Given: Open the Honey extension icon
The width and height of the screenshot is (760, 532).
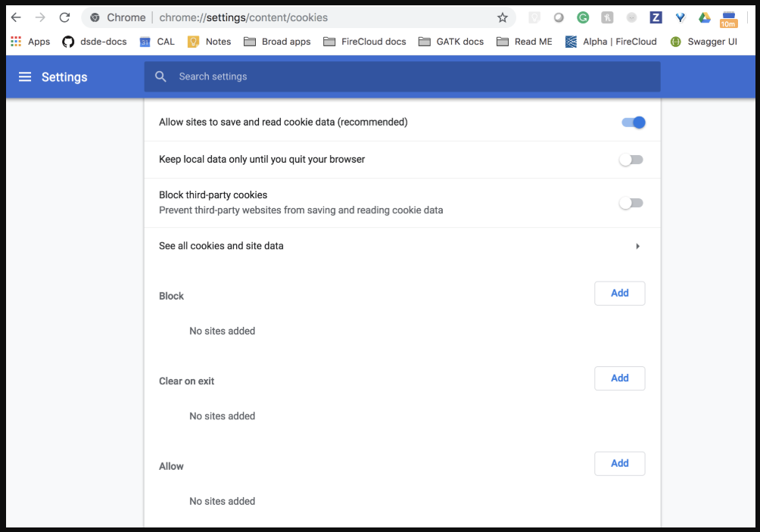Looking at the screenshot, I should point(607,18).
